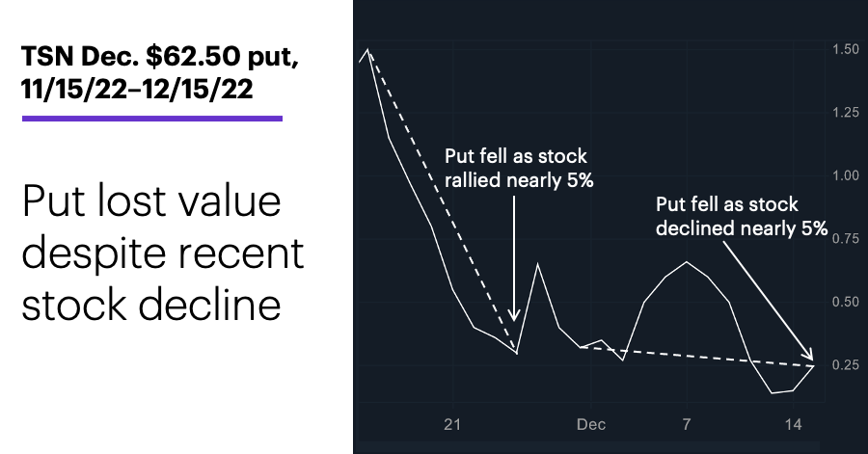Click the 'stock decline' headline line
This screenshot has height=454, width=868.
tap(151, 306)
